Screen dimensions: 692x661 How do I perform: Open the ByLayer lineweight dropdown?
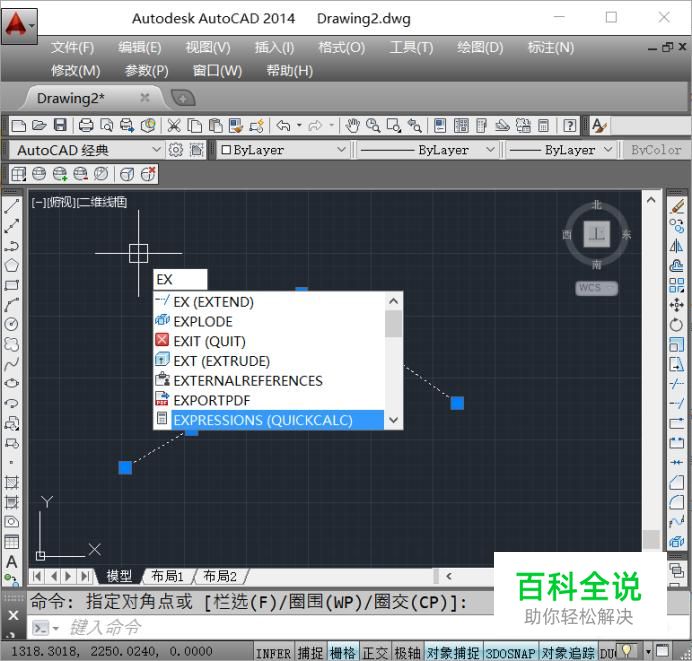tap(560, 150)
